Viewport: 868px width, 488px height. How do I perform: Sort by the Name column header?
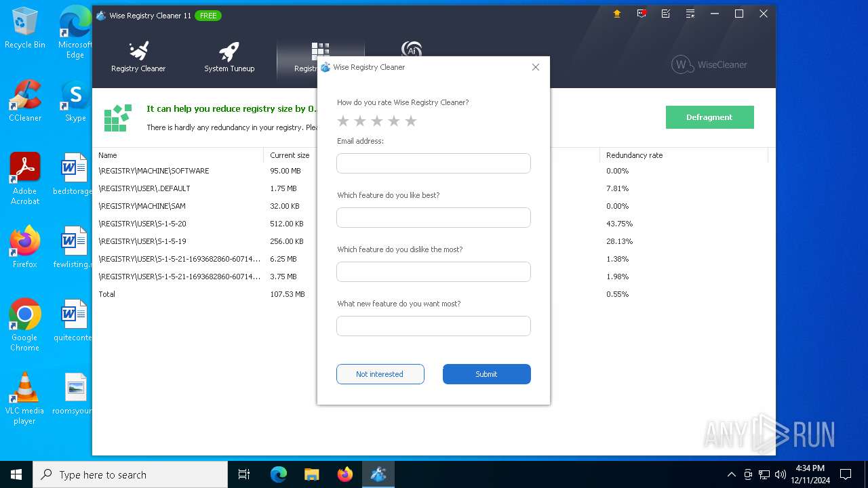pyautogui.click(x=178, y=155)
